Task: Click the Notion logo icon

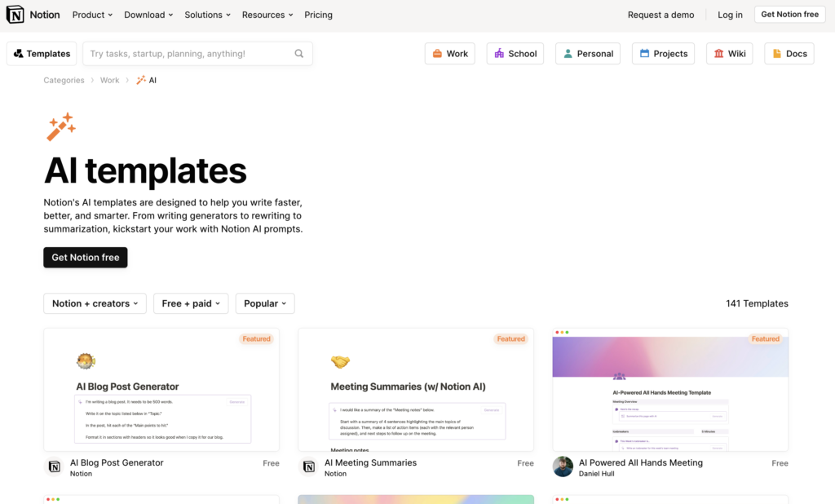Action: click(x=15, y=15)
